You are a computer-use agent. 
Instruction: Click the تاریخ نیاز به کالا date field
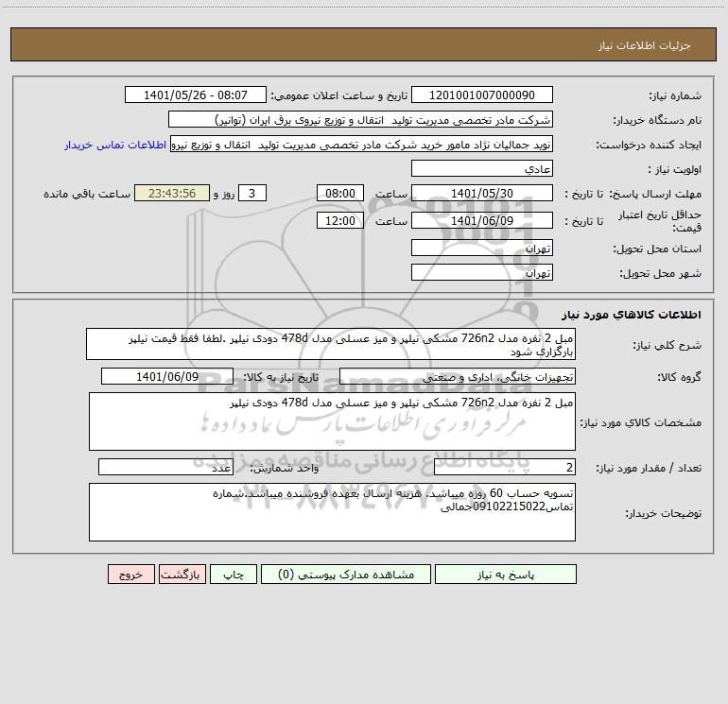(x=167, y=376)
